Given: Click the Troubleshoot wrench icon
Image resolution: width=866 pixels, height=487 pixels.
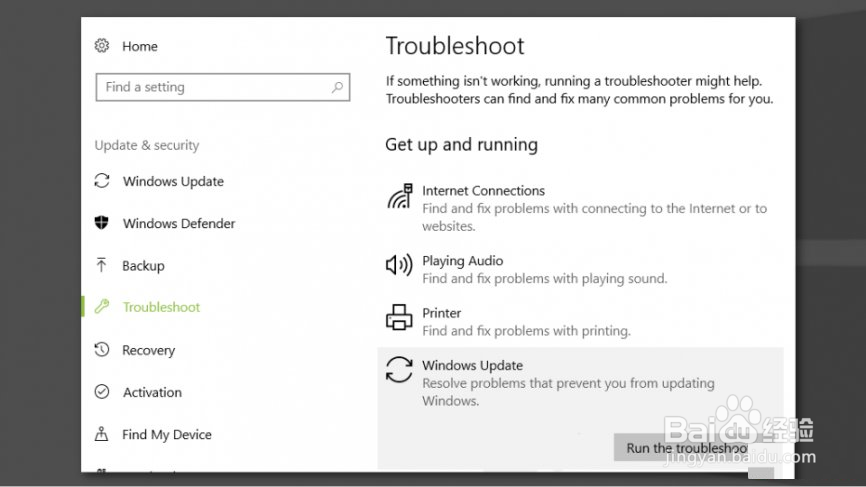Looking at the screenshot, I should point(102,307).
